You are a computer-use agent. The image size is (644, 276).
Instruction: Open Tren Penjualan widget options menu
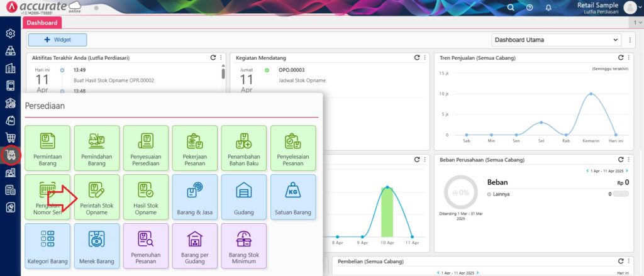tap(629, 58)
